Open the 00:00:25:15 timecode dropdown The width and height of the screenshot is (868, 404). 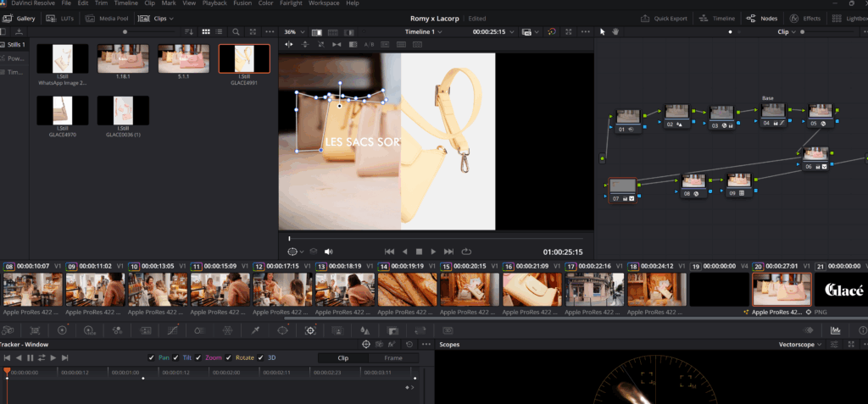click(494, 32)
